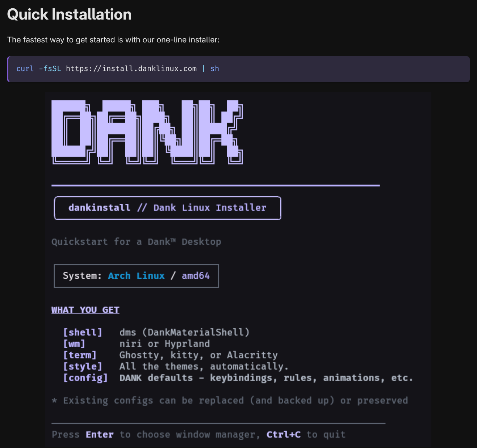Viewport: 477px width, 448px height.
Task: Click the "sh" word after the pipe
Action: coord(215,69)
